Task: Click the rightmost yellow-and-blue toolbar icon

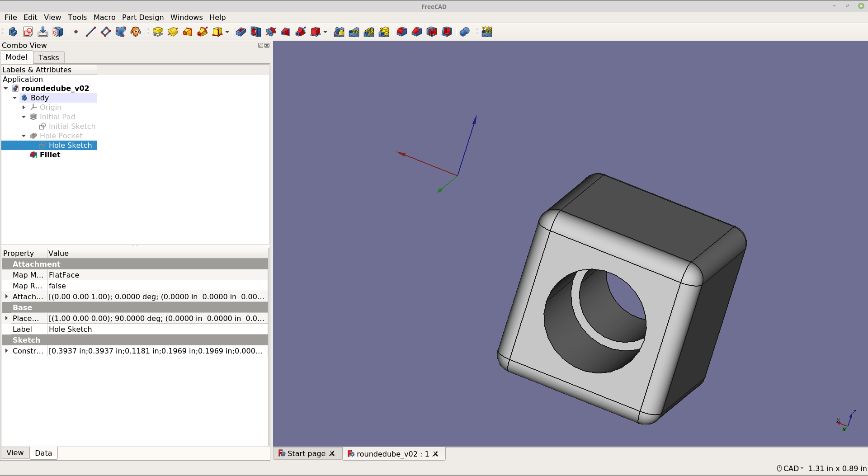Action: 487,32
